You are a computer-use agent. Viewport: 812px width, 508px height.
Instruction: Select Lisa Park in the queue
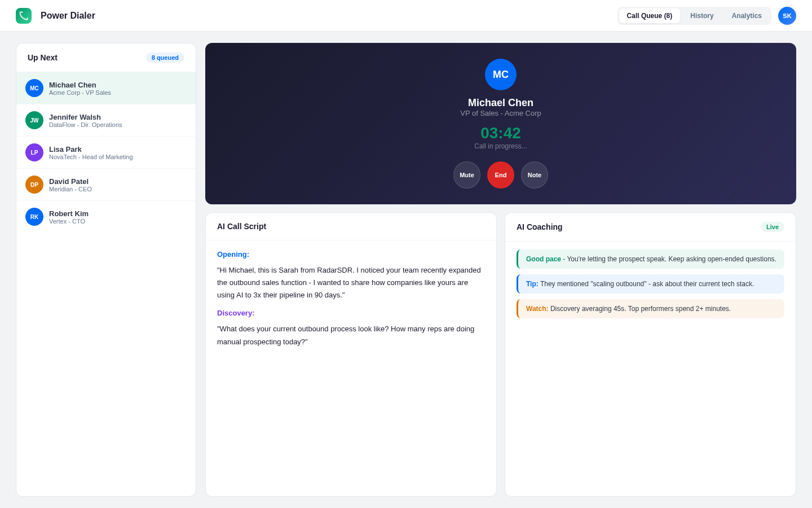click(106, 152)
